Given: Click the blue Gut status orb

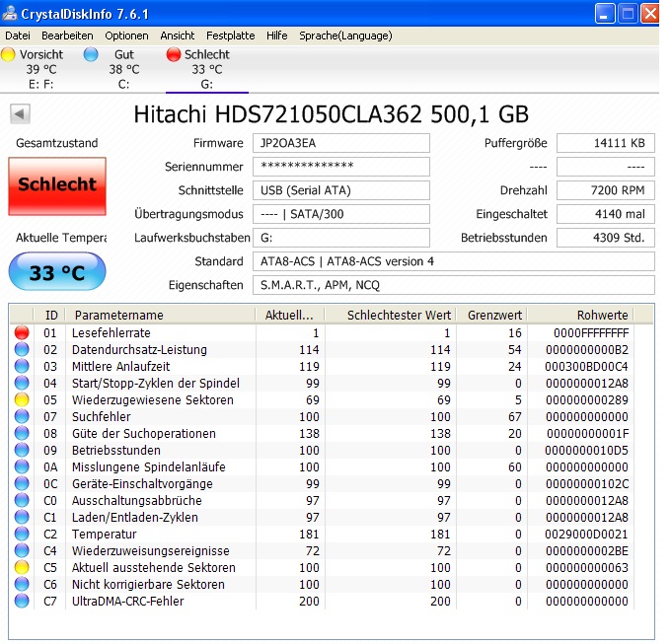Looking at the screenshot, I should [x=91, y=55].
